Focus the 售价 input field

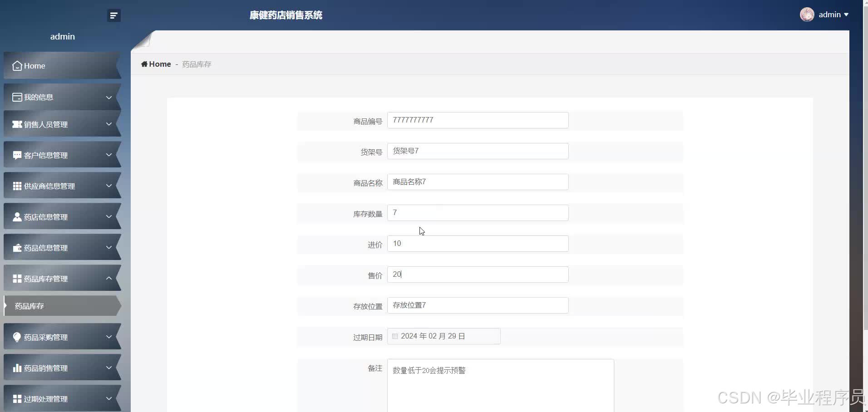[478, 275]
